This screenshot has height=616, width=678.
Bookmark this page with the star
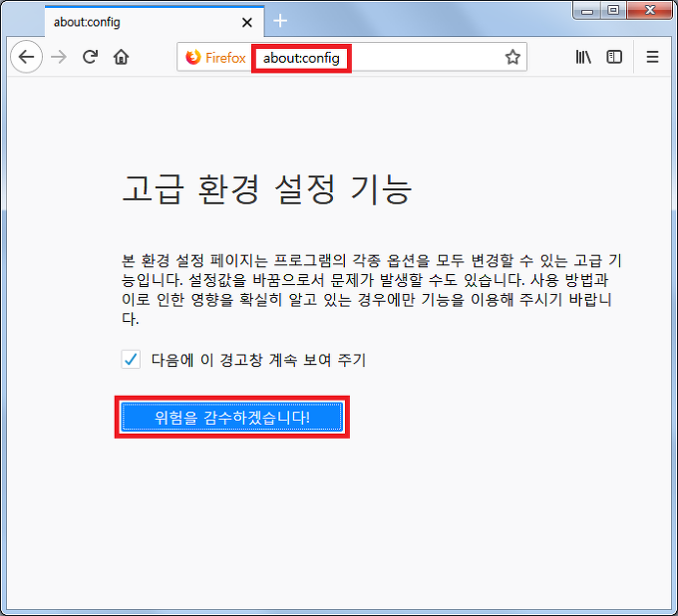pyautogui.click(x=512, y=57)
